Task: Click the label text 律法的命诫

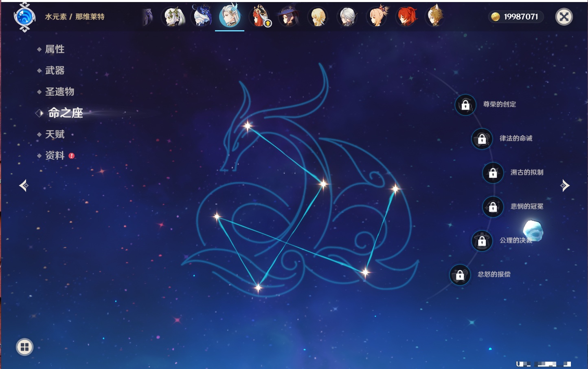Action: [x=516, y=138]
